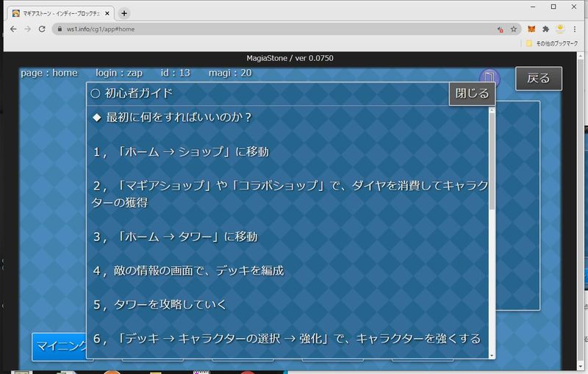Click the マイニング button at bottom left
The width and height of the screenshot is (588, 374).
click(x=60, y=347)
